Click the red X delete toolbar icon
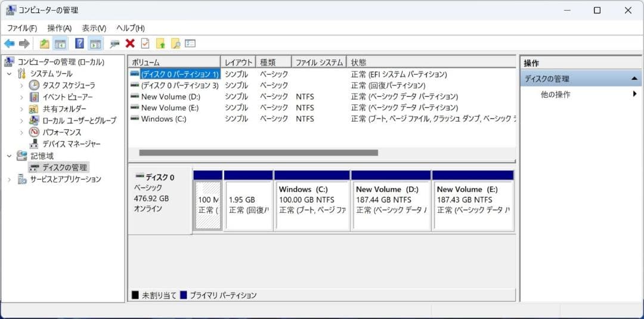 130,44
